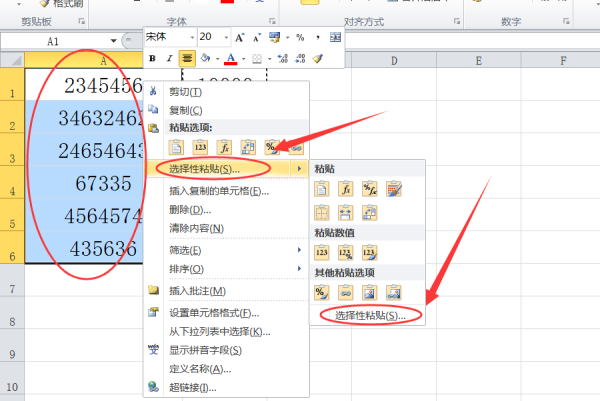Choose Paste Formulas (fx) icon under 粘贴选项
The image size is (600, 401).
coord(224,147)
